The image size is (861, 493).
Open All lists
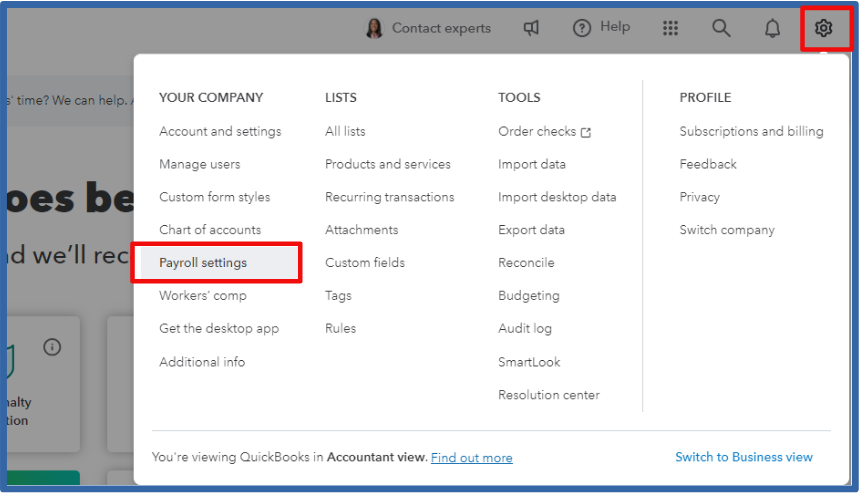[345, 131]
